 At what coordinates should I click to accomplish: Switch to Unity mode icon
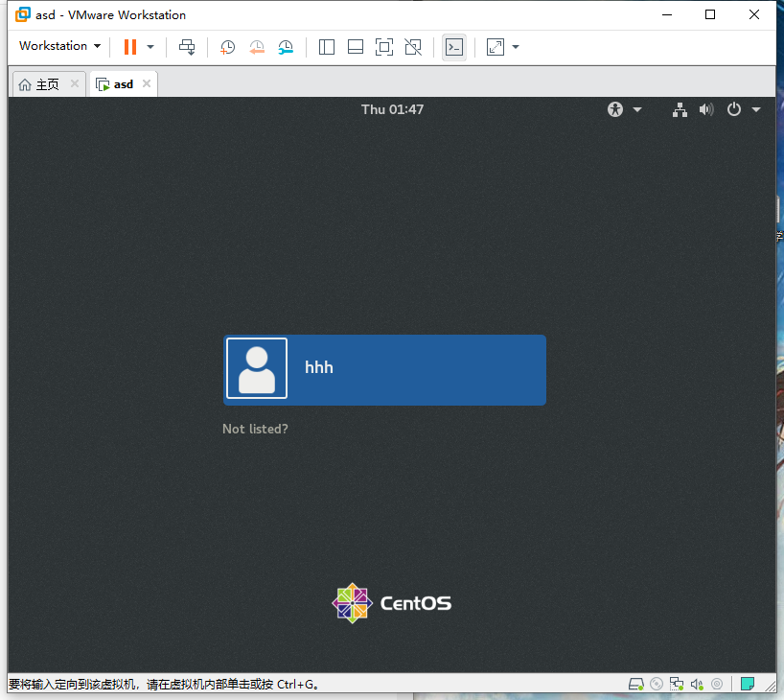click(413, 47)
